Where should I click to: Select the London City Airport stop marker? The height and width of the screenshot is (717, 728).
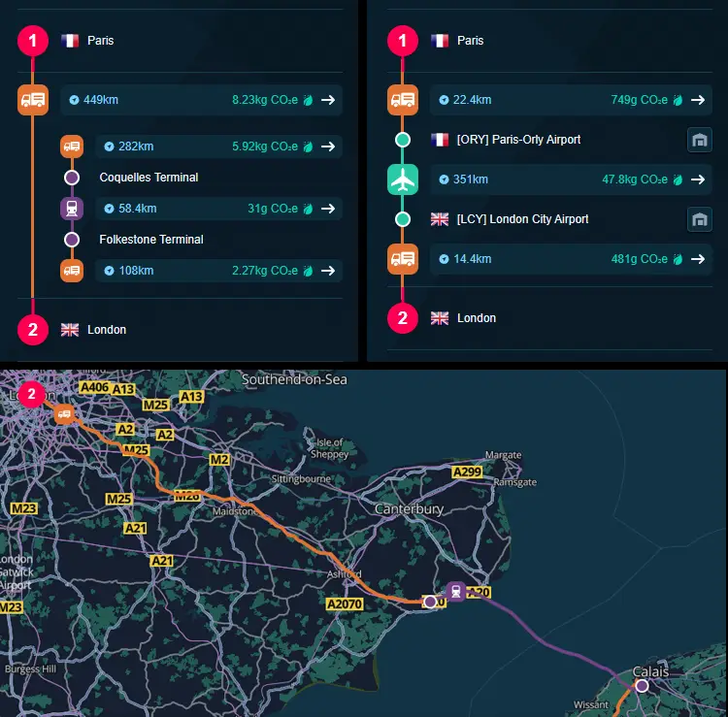pos(403,219)
